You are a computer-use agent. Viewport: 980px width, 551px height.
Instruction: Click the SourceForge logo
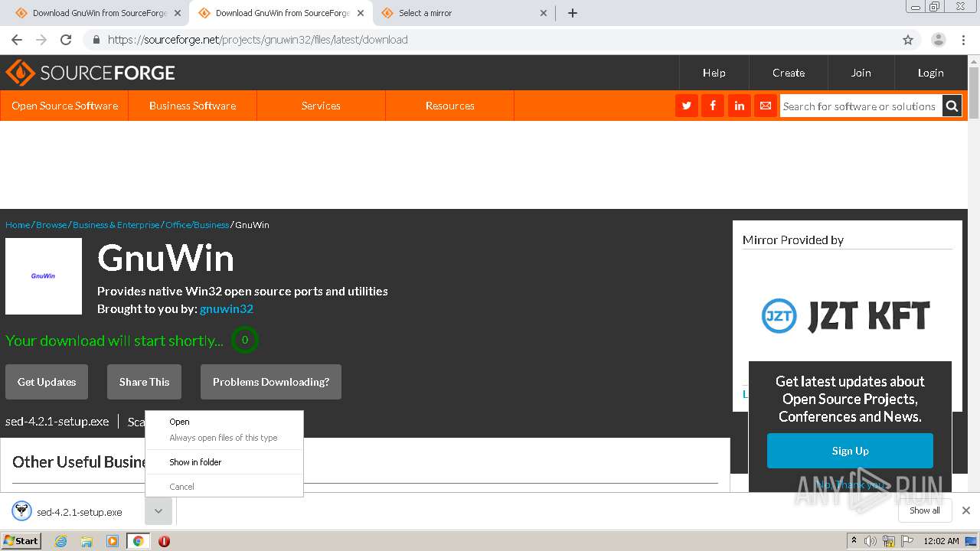(90, 73)
